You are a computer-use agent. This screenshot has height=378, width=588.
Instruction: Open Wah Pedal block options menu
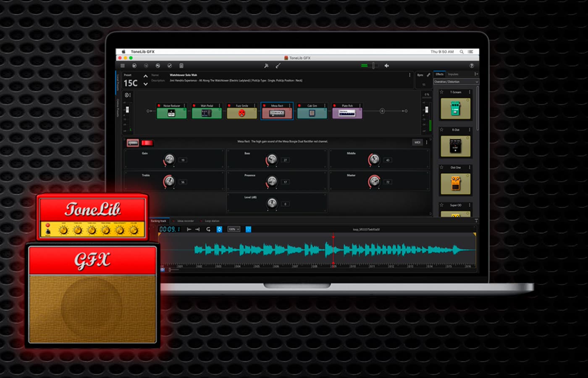[x=220, y=106]
